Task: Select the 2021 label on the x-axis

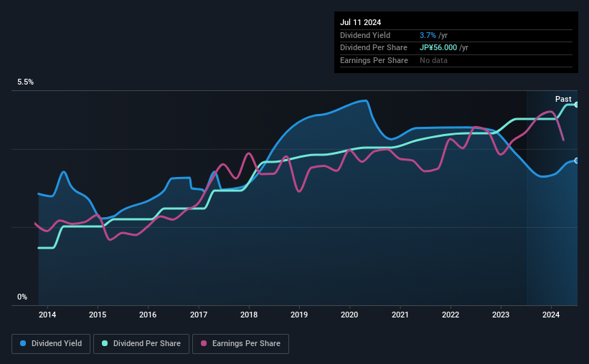Action: click(x=400, y=315)
